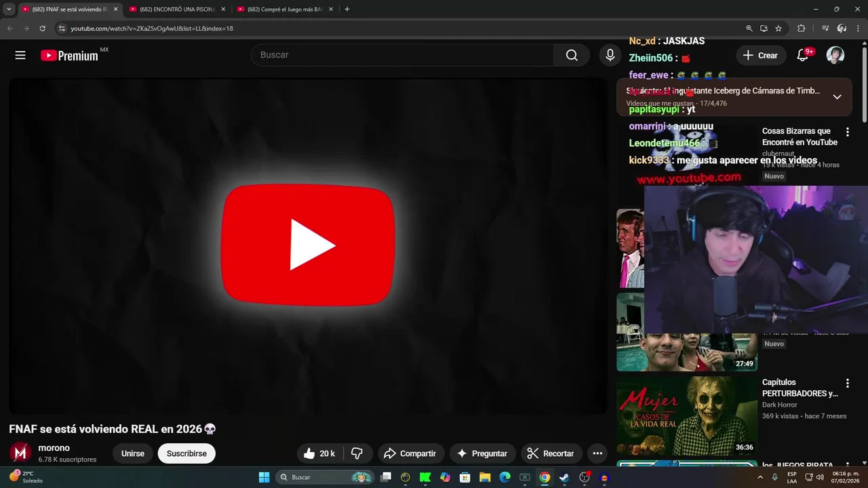This screenshot has width=868, height=488.
Task: Open options for Capítulos PERTURBADORES video
Action: pyautogui.click(x=847, y=384)
